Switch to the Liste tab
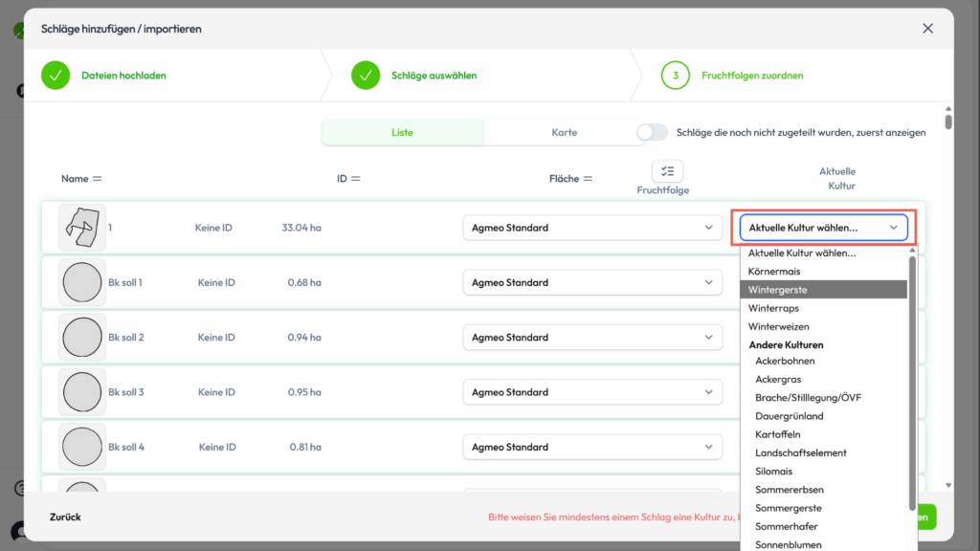Image resolution: width=980 pixels, height=551 pixels. (402, 132)
